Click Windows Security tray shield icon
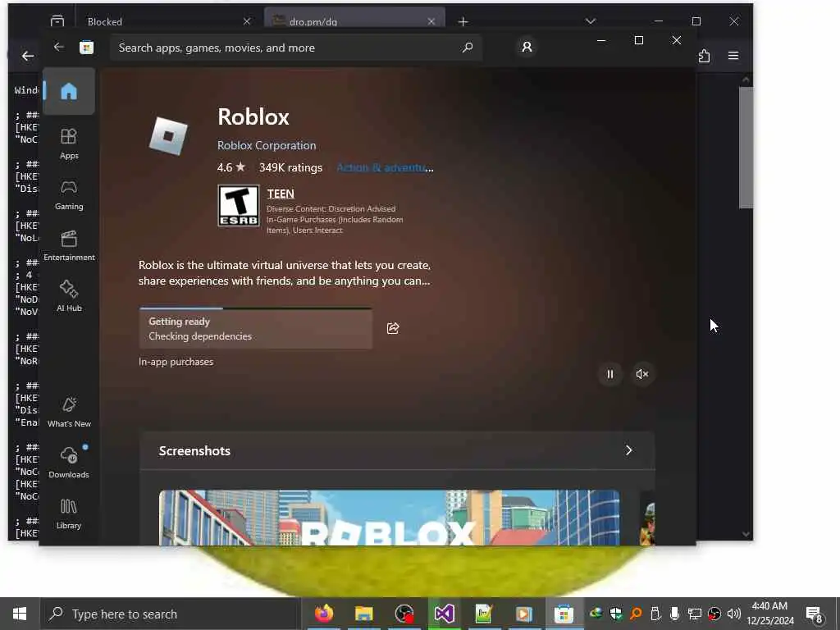840x630 pixels. tap(615, 614)
